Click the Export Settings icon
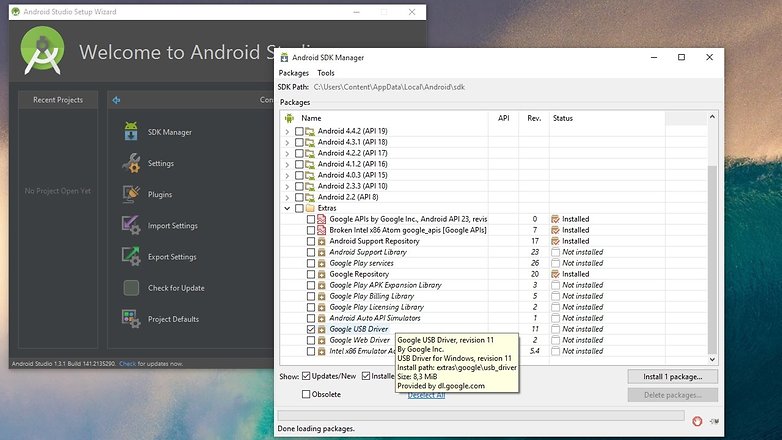 point(131,256)
